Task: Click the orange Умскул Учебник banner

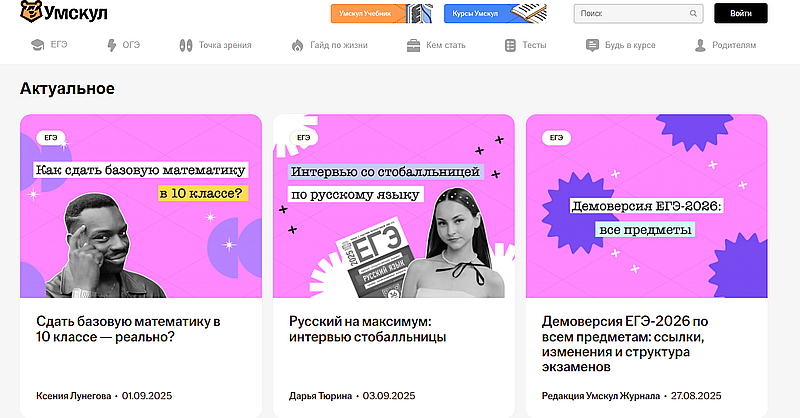Action: 382,13
